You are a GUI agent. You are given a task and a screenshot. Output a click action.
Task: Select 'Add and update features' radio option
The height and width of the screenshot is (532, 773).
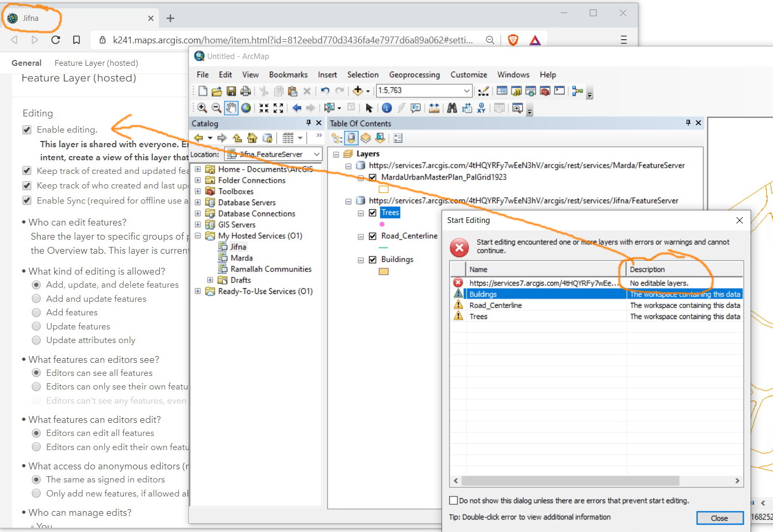coord(37,299)
